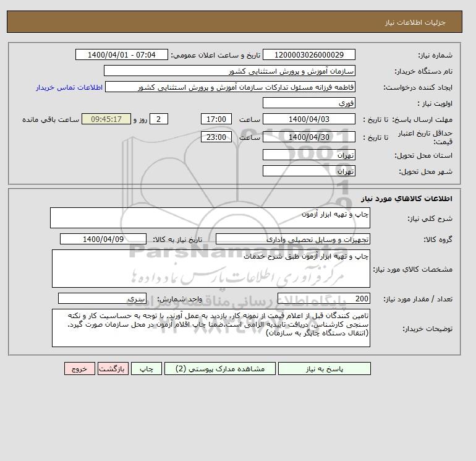Click the remaining days field '2'
Viewport: 476px width, 461px height.
[158, 119]
